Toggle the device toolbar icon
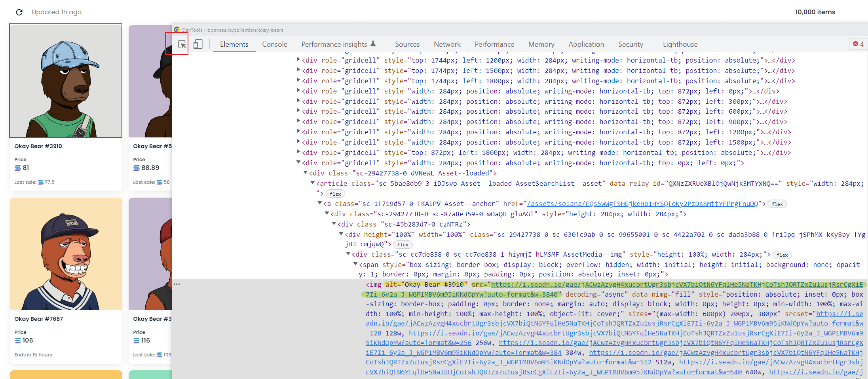The height and width of the screenshot is (379, 868). pyautogui.click(x=198, y=44)
